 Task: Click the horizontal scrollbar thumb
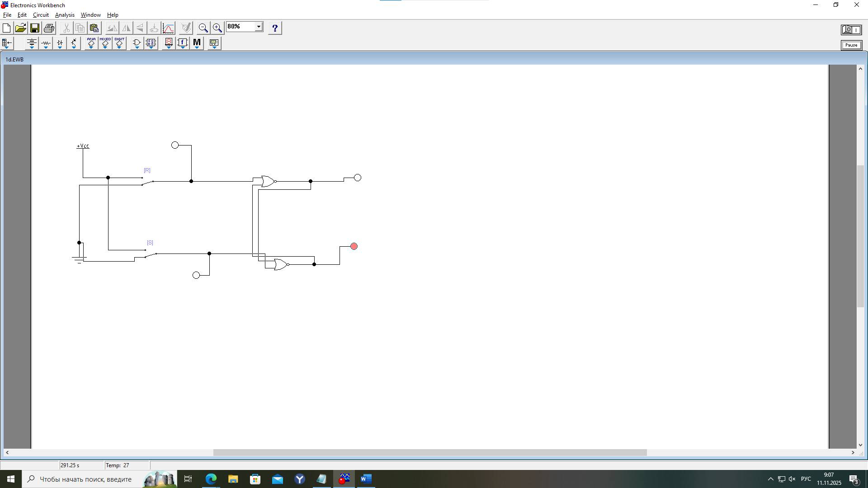pyautogui.click(x=430, y=452)
